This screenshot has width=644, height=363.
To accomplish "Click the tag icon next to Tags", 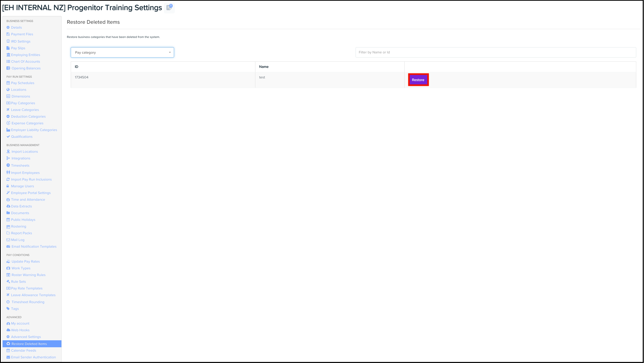I will pyautogui.click(x=8, y=309).
